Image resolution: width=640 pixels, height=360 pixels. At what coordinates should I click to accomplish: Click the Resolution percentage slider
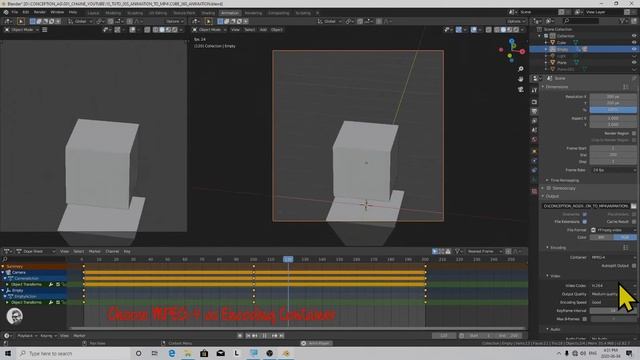point(613,110)
